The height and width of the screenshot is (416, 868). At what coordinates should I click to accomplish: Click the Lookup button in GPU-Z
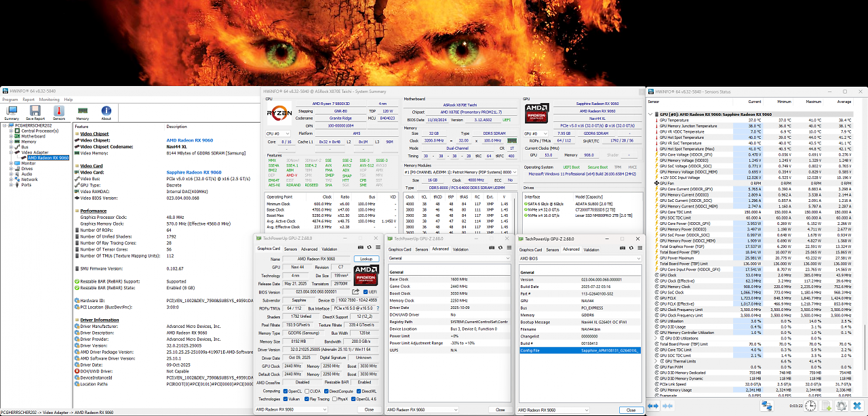click(x=366, y=259)
